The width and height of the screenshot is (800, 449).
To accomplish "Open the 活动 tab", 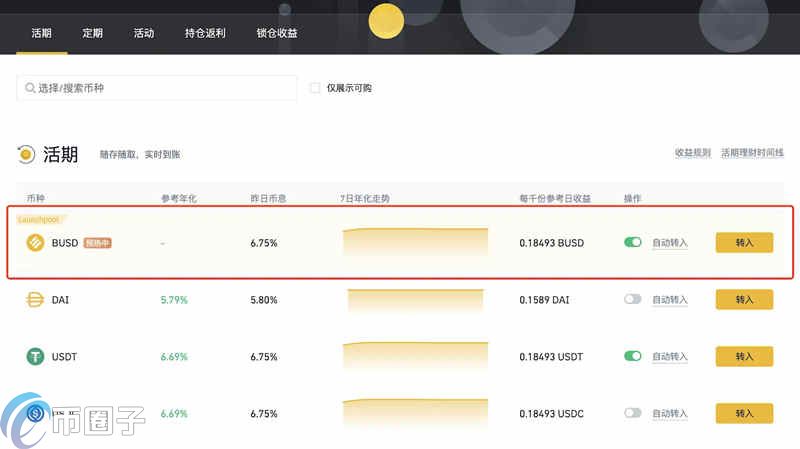I will click(144, 33).
